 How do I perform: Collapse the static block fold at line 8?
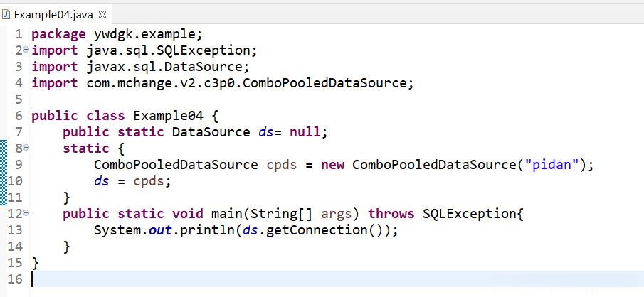coord(26,148)
